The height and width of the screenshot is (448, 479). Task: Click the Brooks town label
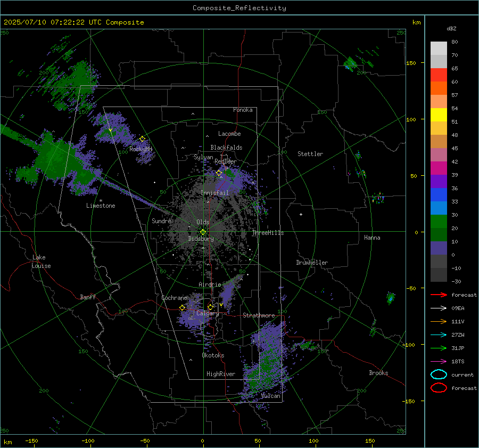378,373
